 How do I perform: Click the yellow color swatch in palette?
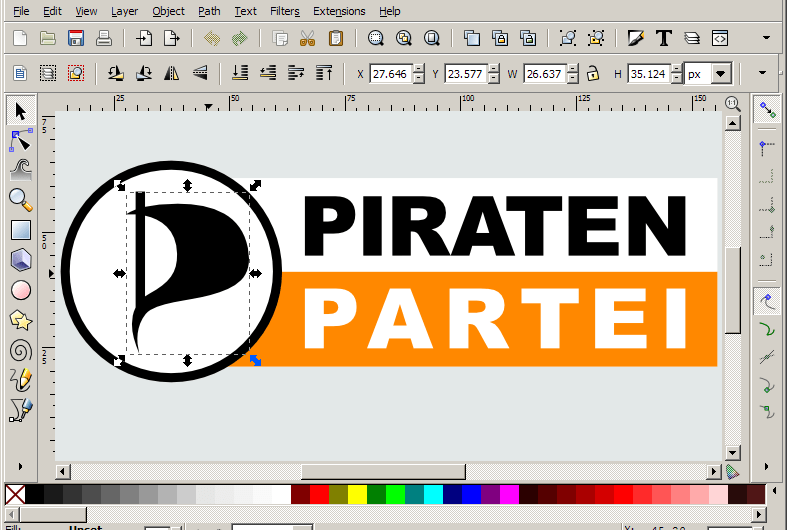357,494
